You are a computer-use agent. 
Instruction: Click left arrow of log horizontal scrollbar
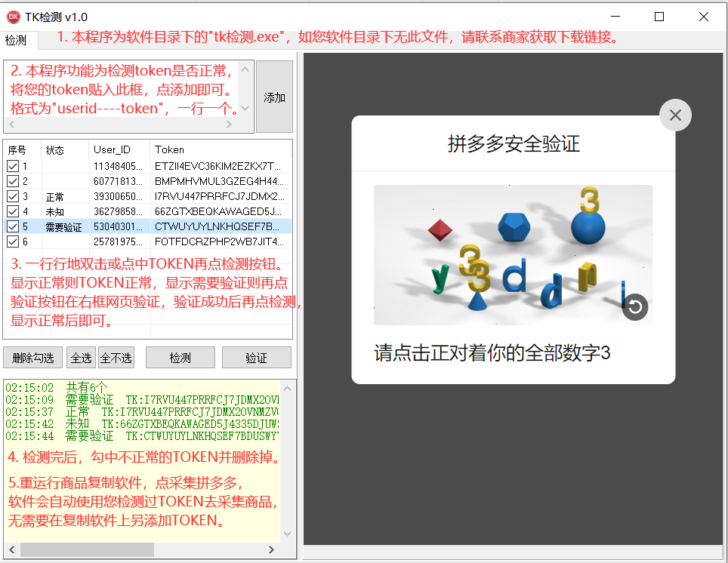pyautogui.click(x=12, y=549)
